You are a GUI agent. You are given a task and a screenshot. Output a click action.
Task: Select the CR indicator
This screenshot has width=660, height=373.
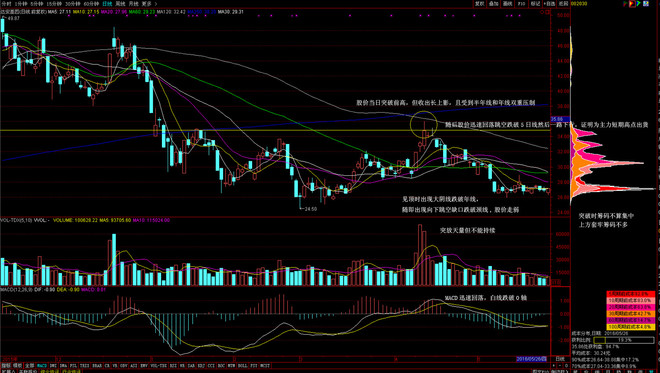point(107,366)
